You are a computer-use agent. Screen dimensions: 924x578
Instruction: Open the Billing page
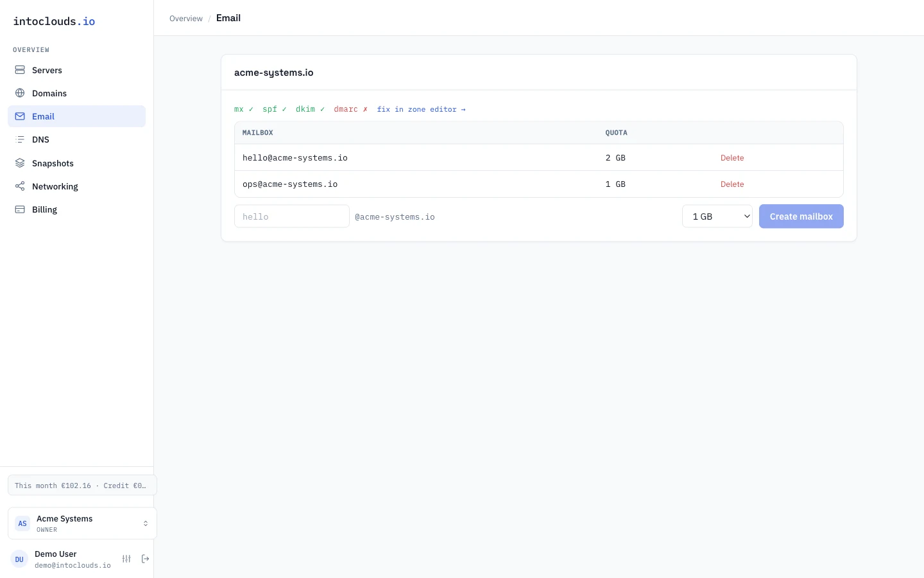coord(76,209)
